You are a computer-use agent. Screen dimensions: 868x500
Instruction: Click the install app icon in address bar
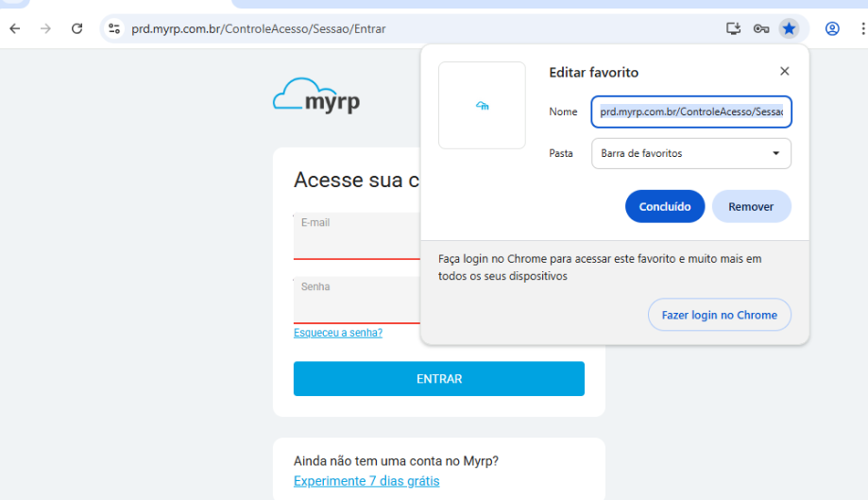(x=733, y=28)
